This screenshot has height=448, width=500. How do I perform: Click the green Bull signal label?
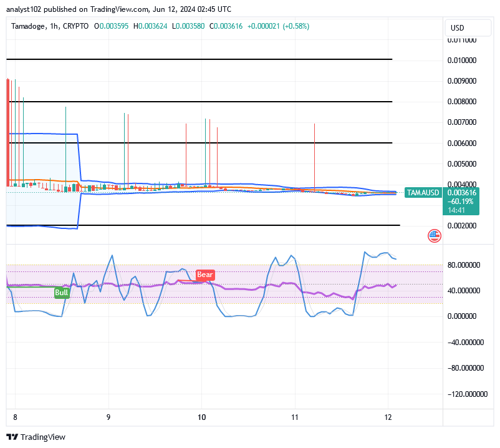click(62, 293)
